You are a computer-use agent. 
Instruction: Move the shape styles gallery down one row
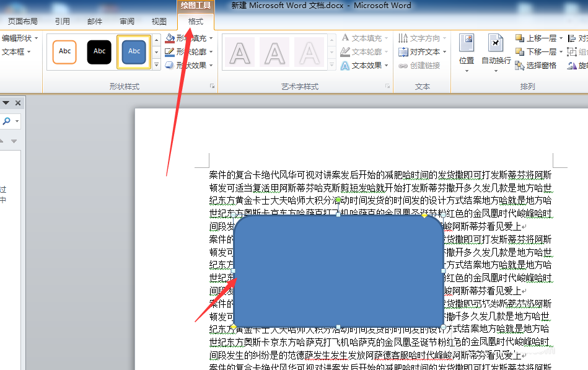157,52
